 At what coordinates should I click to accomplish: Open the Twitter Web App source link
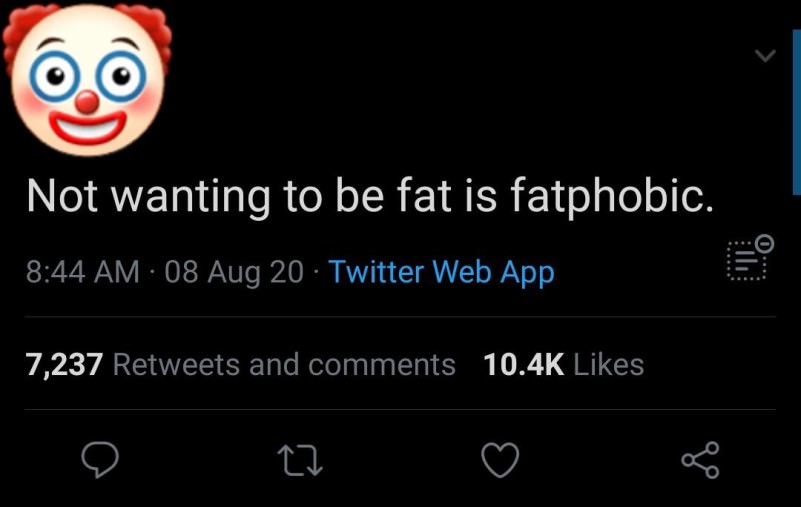click(x=441, y=271)
